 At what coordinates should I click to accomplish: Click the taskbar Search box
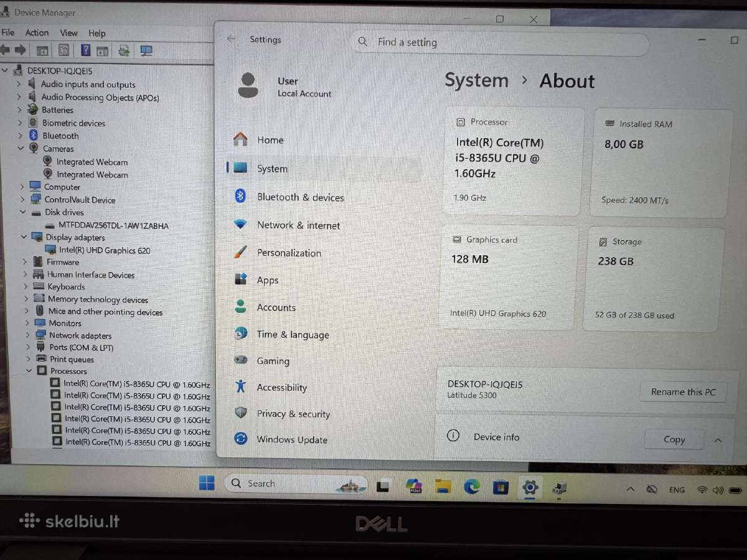[296, 483]
